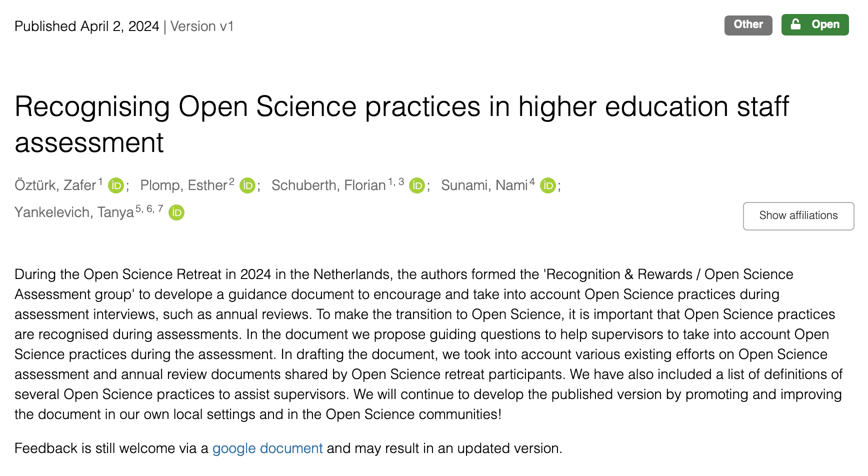Click the record title heading
The height and width of the screenshot is (476, 868).
[x=402, y=124]
